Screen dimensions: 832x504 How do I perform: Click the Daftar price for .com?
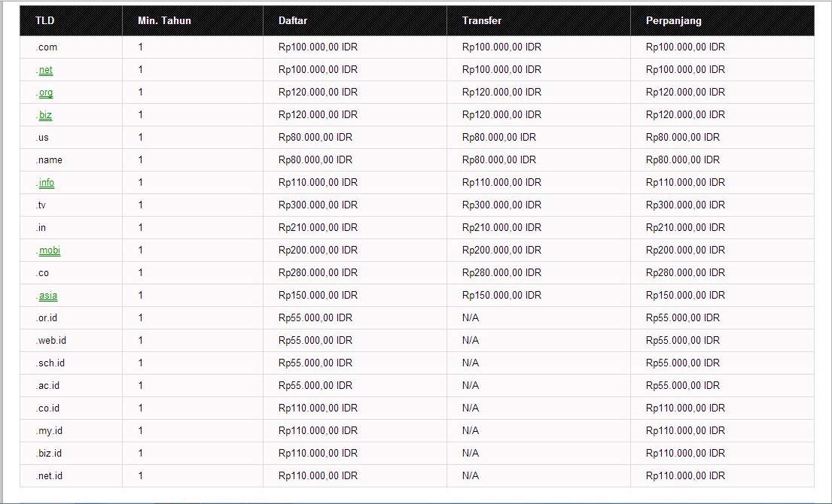(x=318, y=47)
